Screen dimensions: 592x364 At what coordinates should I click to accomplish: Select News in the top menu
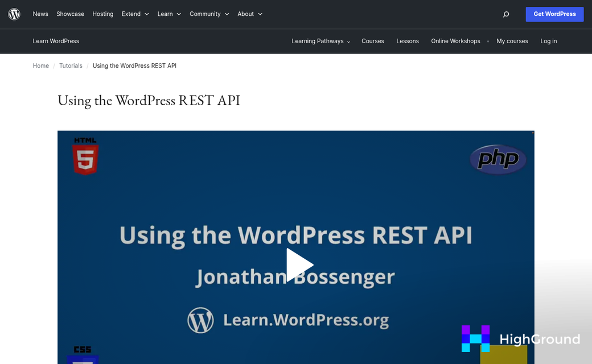(40, 14)
